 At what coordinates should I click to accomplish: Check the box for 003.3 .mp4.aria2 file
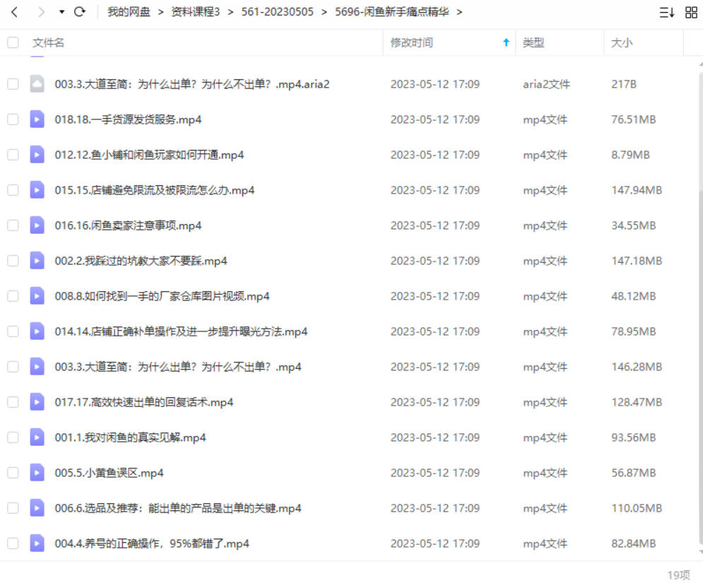13,84
